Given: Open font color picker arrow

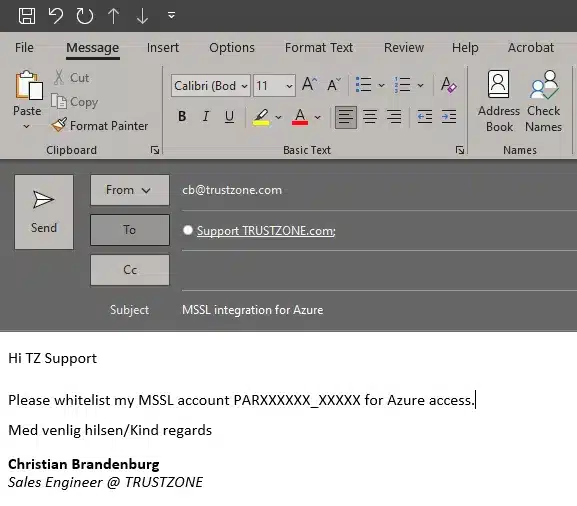Looking at the screenshot, I should 318,117.
